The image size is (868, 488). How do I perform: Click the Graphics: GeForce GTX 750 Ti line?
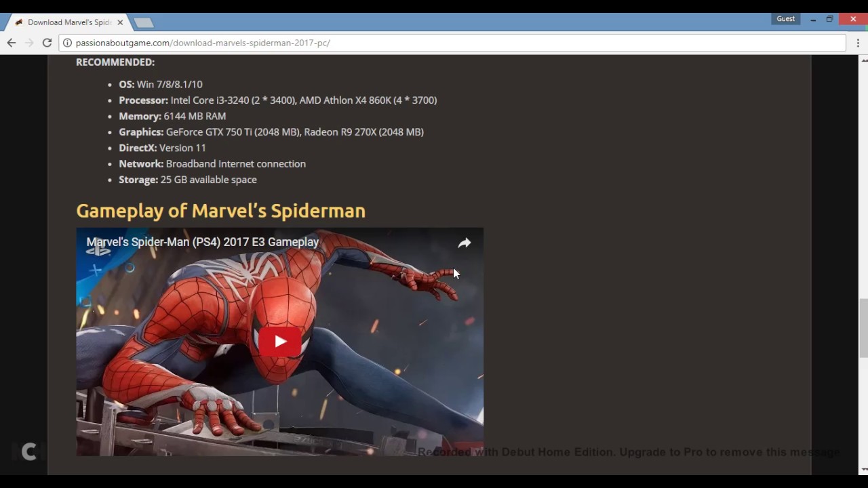coord(271,132)
